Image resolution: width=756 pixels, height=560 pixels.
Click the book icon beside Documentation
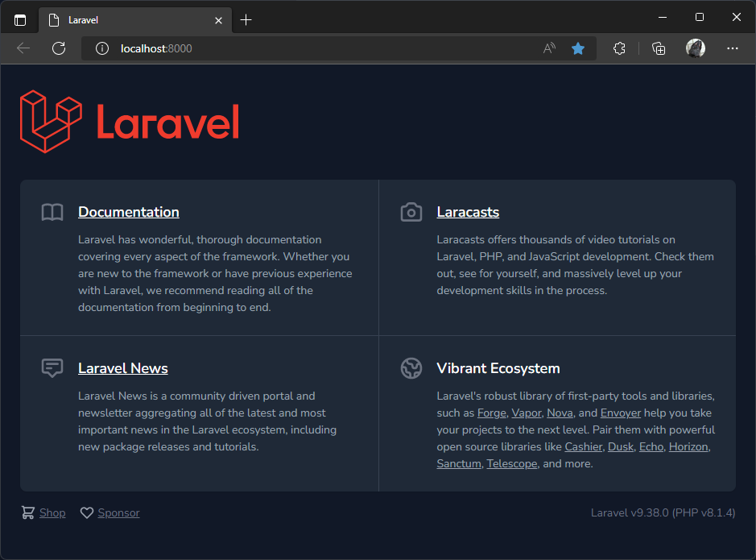(52, 212)
